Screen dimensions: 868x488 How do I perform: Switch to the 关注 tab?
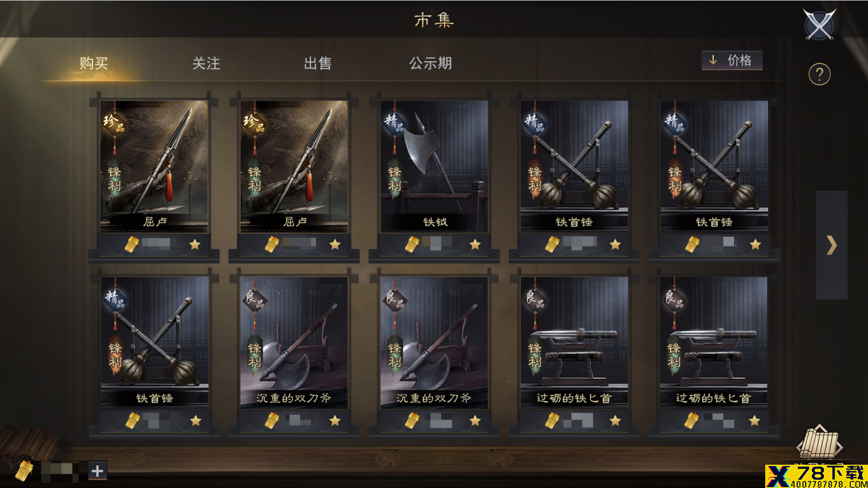pos(206,63)
